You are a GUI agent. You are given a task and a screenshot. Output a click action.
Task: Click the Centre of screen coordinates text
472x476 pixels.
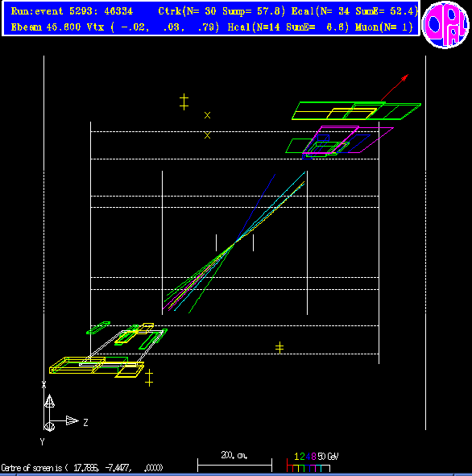pos(82,468)
